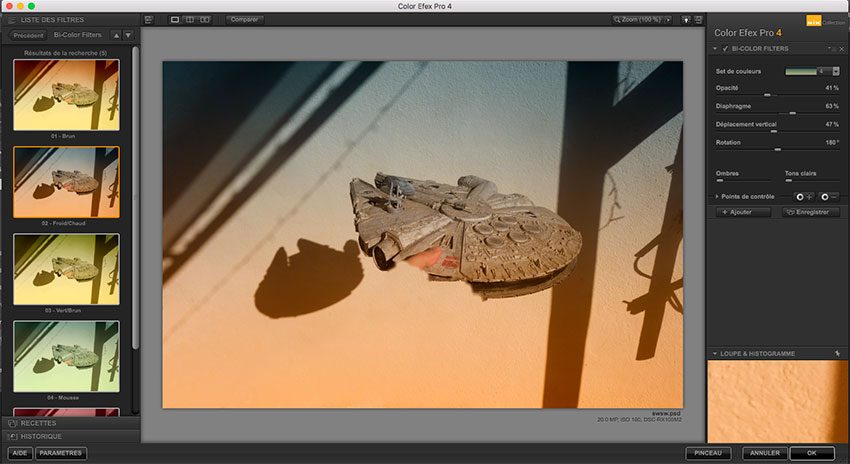
Task: Go to previous filter with up arrow
Action: 116,35
